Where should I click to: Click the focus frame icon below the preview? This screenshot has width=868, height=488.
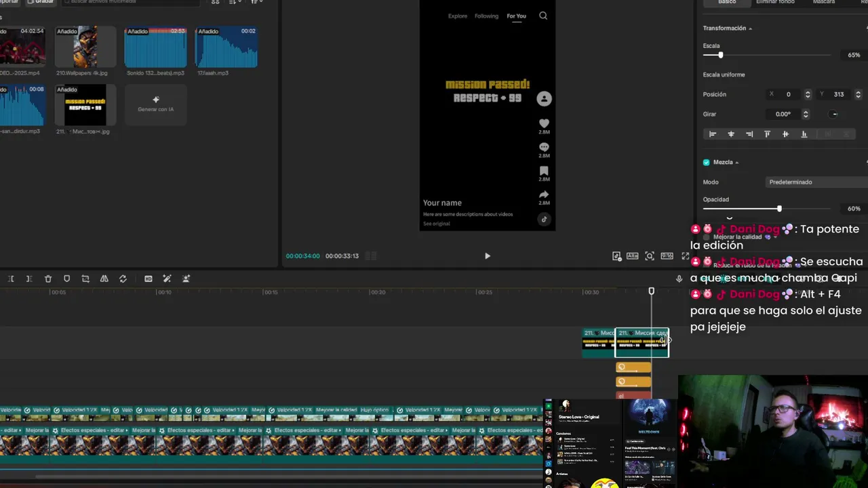coord(650,256)
